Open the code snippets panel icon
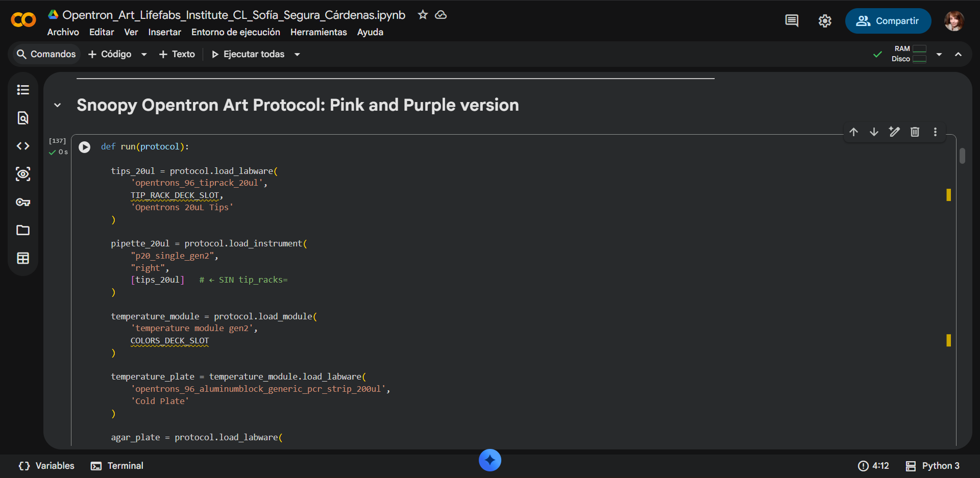Image resolution: width=980 pixels, height=478 pixels. coord(23,146)
